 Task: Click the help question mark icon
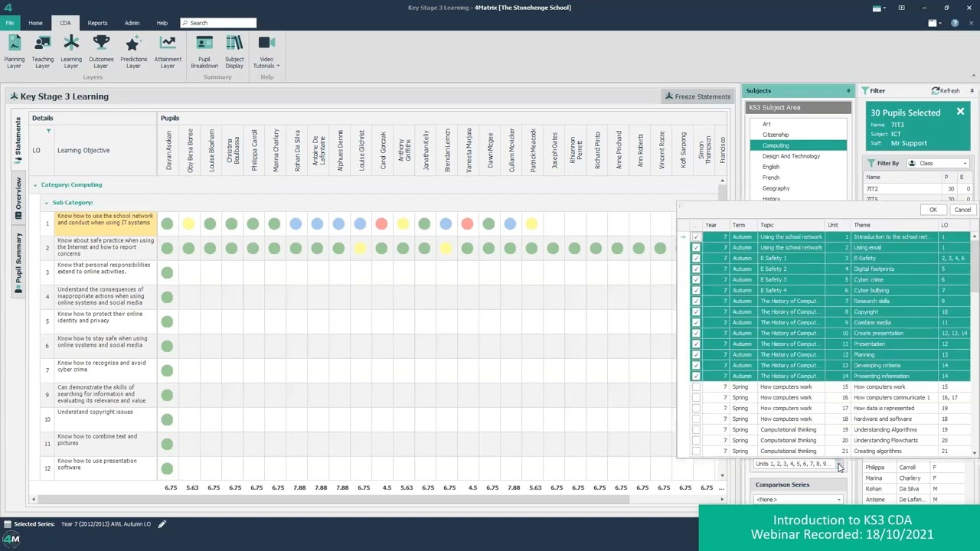tap(955, 23)
